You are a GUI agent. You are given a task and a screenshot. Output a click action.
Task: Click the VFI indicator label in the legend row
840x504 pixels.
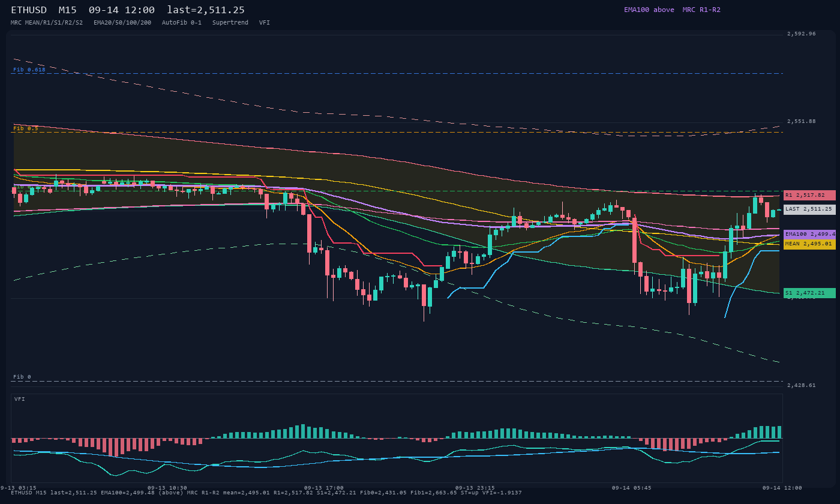265,23
